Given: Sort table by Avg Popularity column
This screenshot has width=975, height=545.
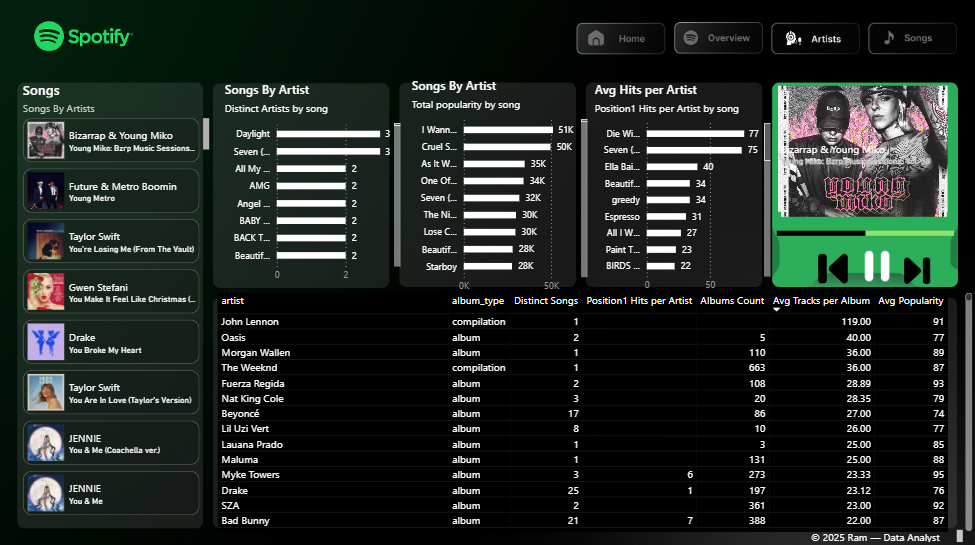Looking at the screenshot, I should pyautogui.click(x=910, y=300).
